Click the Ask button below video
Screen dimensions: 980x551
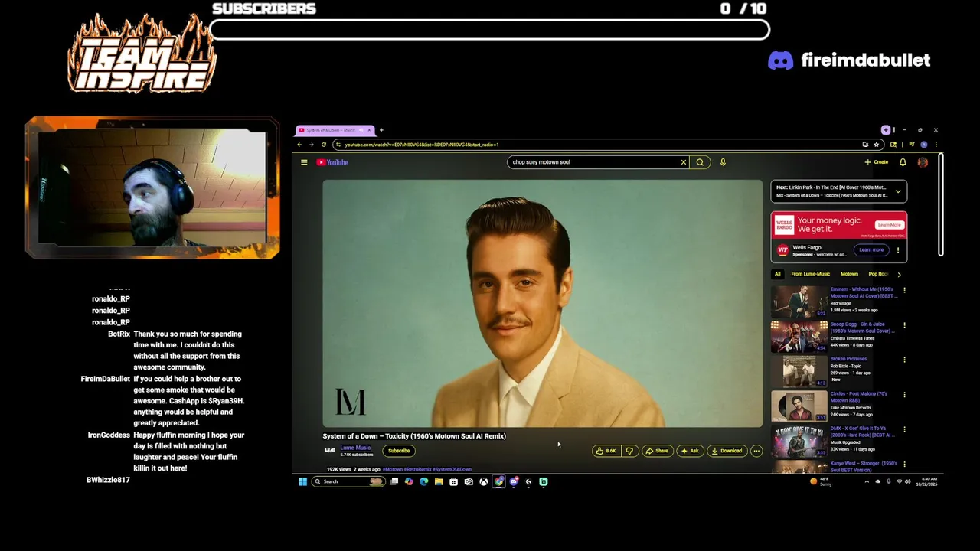pyautogui.click(x=690, y=451)
